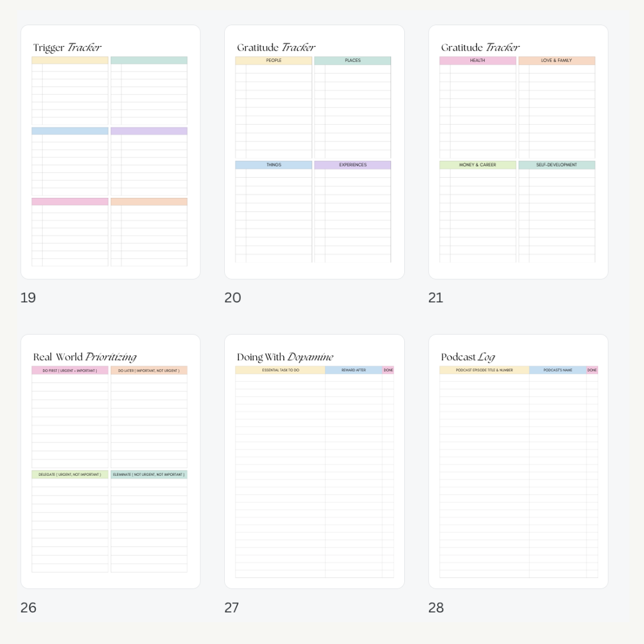The image size is (644, 644).
Task: Click the page number 19 label
Action: 28,298
